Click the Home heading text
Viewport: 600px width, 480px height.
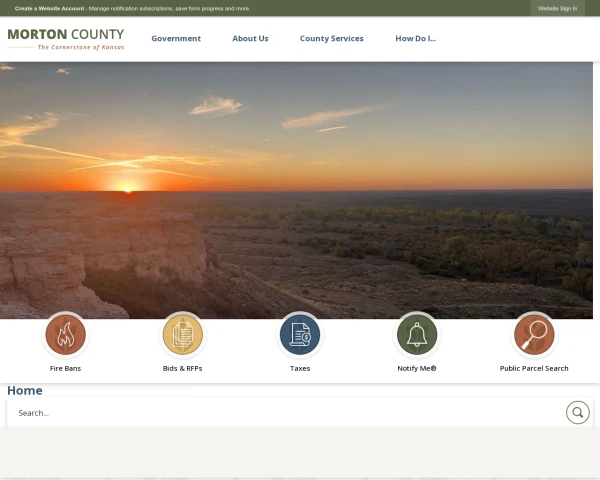coord(25,390)
